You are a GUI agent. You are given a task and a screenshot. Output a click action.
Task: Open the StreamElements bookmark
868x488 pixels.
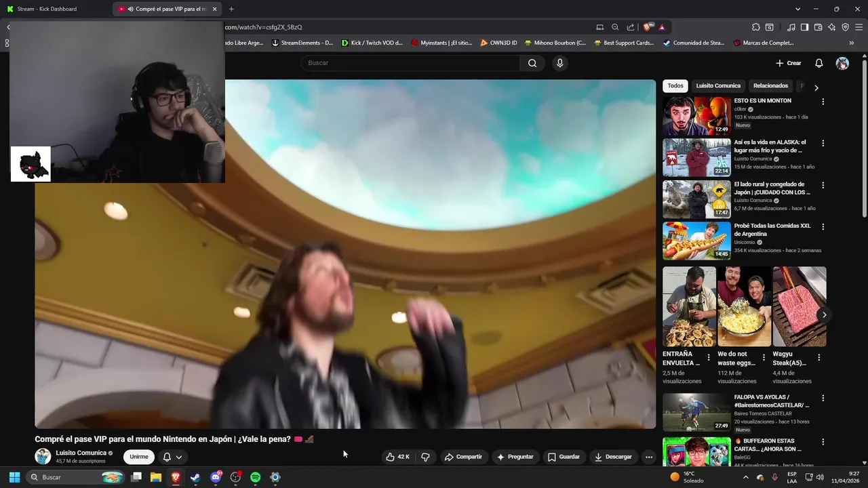pos(302,43)
